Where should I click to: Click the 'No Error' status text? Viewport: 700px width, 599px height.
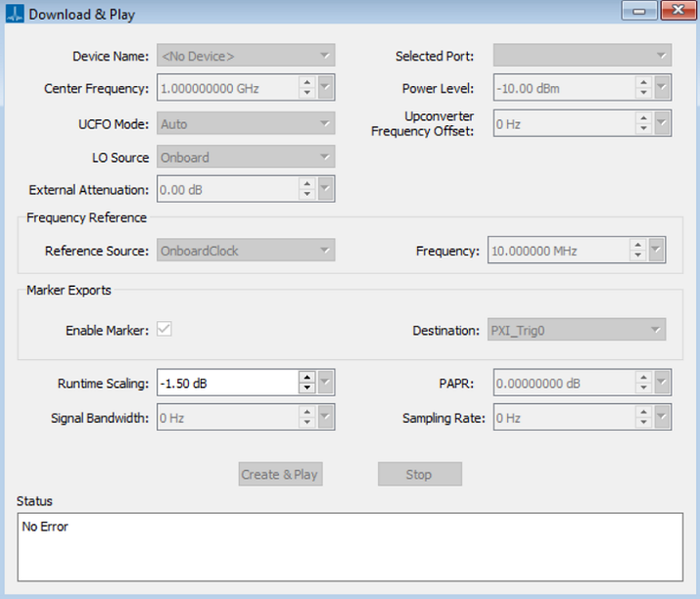click(45, 527)
